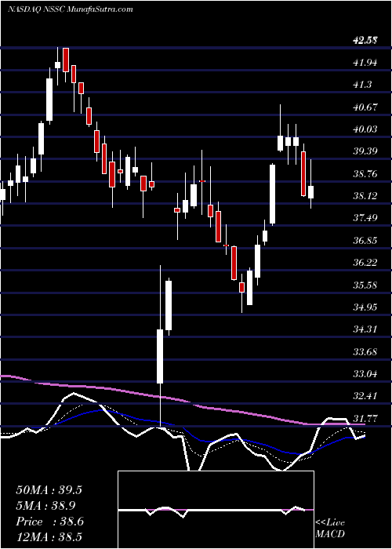Screen dimensions: 392x549
Task: Click the 38.12 price axis label
Action: (365, 196)
